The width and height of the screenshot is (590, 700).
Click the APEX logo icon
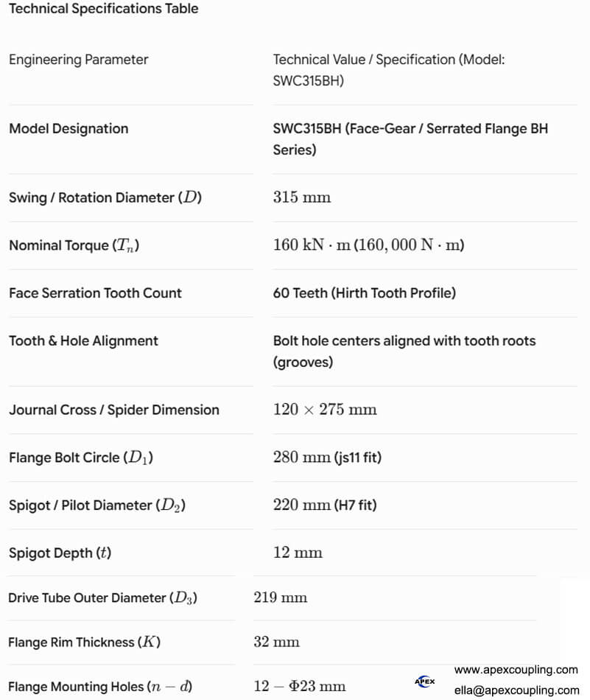point(424,682)
